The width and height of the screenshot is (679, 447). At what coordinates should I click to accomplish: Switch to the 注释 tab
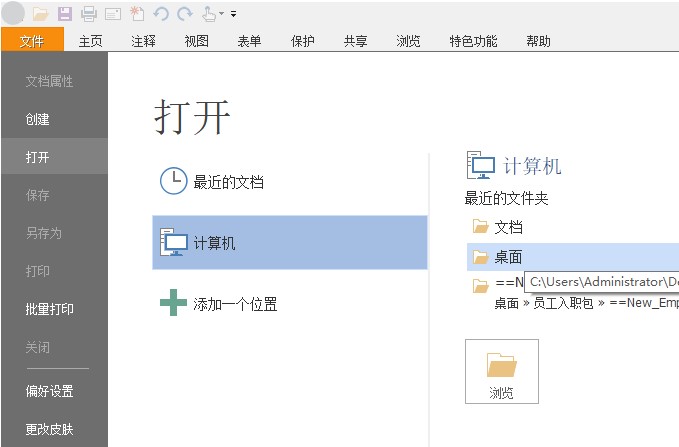tap(143, 41)
